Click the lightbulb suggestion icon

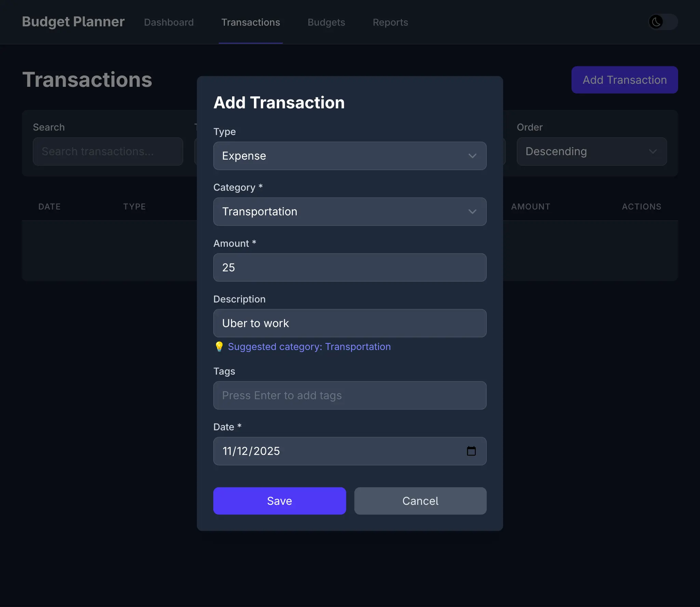pyautogui.click(x=219, y=347)
